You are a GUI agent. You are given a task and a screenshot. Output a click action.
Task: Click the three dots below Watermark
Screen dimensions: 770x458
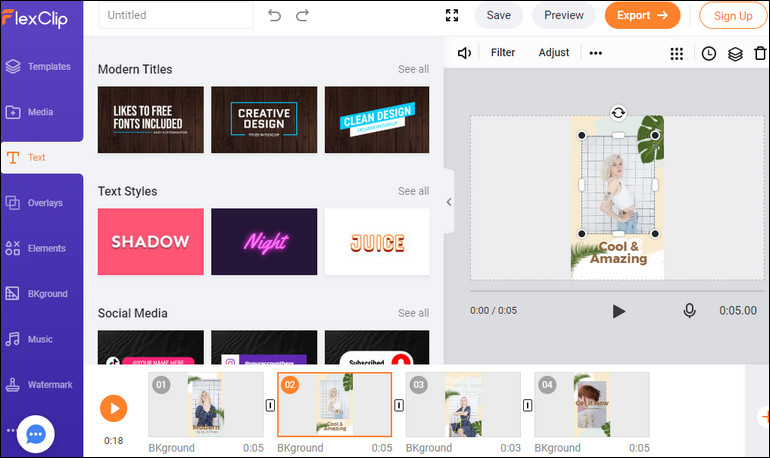click(x=11, y=430)
